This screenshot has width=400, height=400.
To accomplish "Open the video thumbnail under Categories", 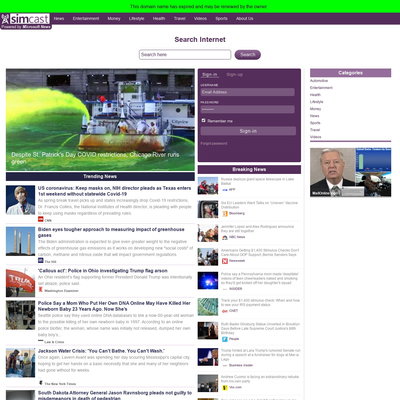I will [351, 172].
